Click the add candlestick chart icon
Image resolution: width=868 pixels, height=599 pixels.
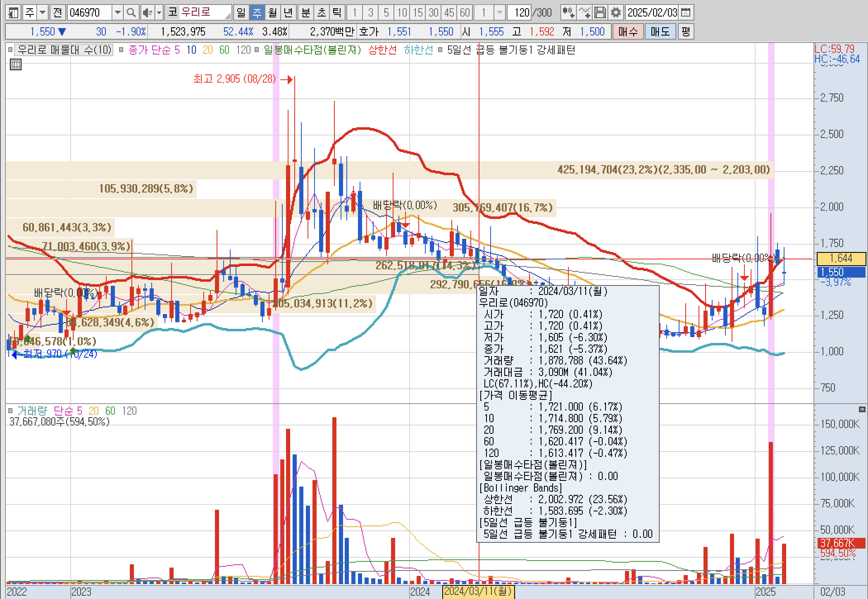click(x=568, y=13)
